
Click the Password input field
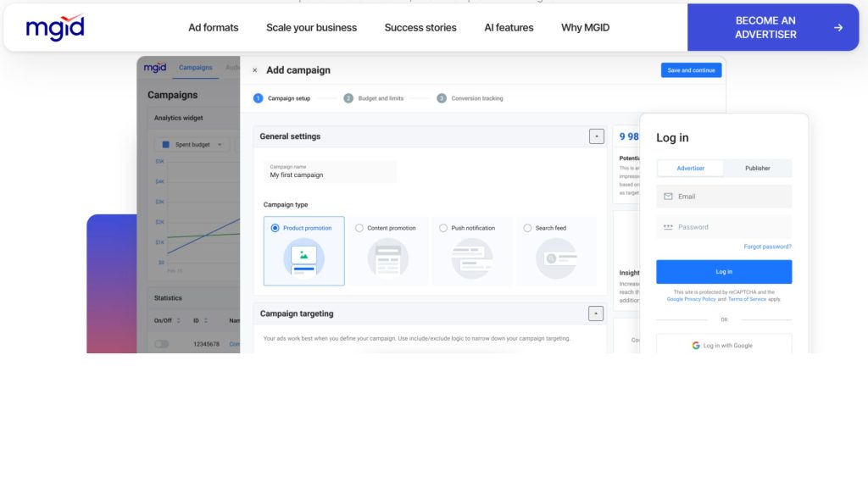point(724,227)
